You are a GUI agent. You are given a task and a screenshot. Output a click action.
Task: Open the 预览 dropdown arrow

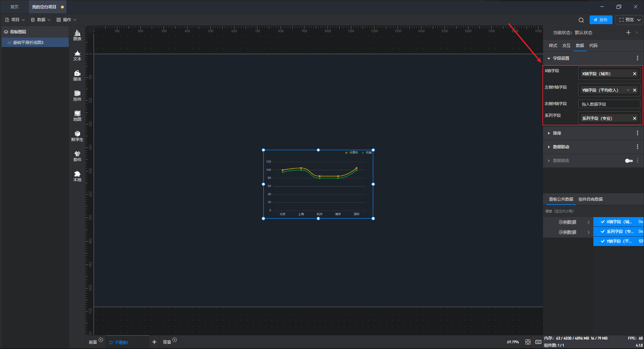click(x=639, y=20)
